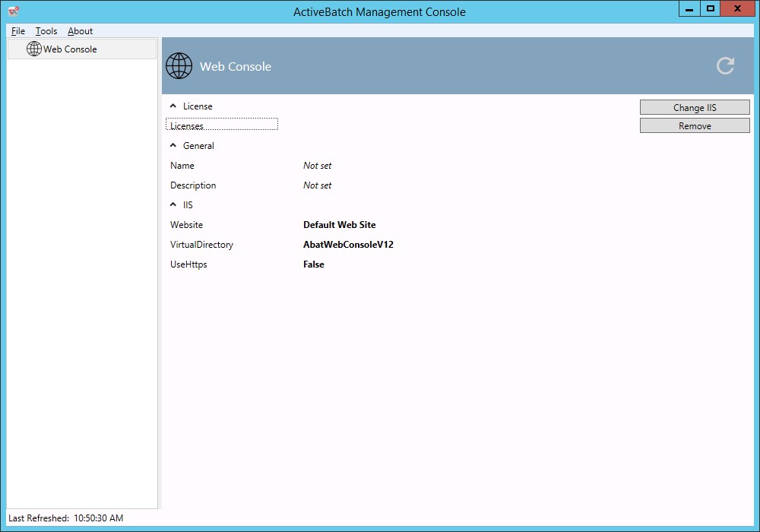This screenshot has width=760, height=532.
Task: Click the Description value 'Not set'
Action: (317, 185)
